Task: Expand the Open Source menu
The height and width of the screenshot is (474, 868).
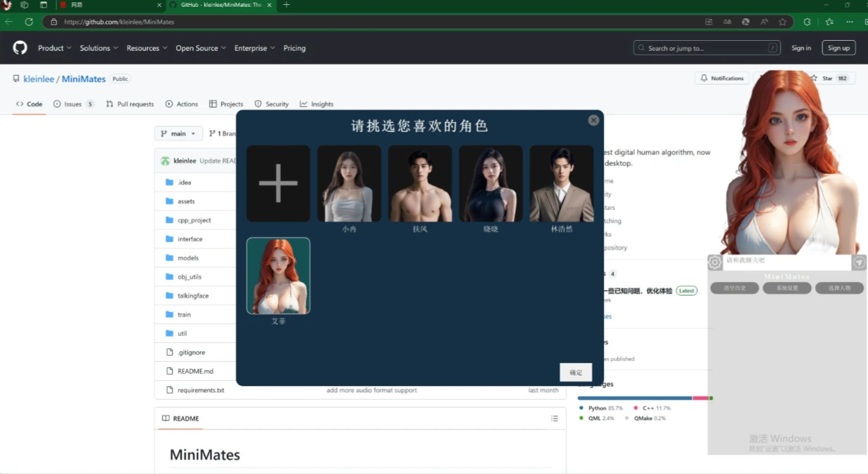Action: [201, 48]
